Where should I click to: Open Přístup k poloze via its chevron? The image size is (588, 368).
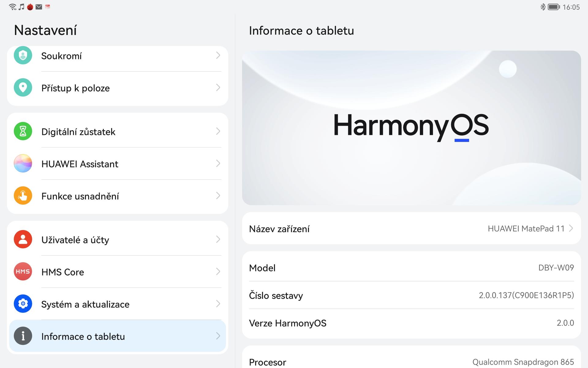218,87
